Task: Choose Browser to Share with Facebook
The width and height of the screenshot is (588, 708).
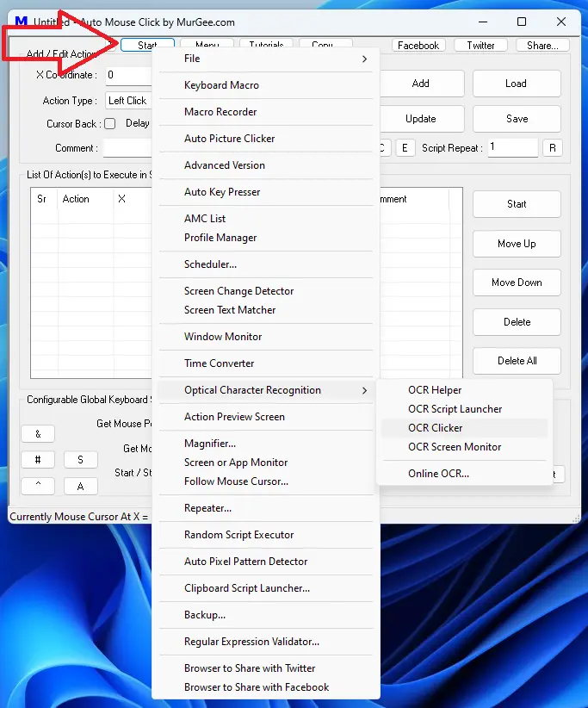Action: coord(266,687)
